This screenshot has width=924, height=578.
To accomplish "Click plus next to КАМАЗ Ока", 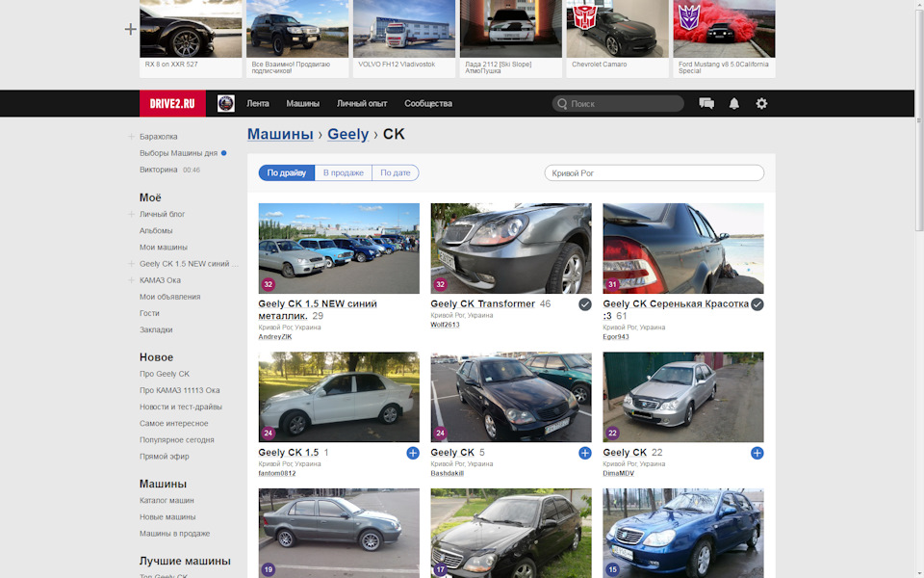I will click(x=132, y=280).
